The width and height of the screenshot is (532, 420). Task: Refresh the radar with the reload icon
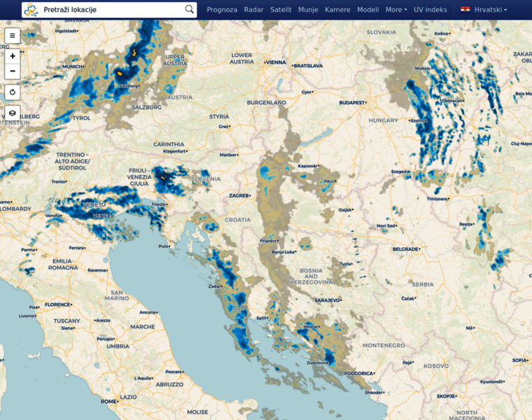pos(13,92)
